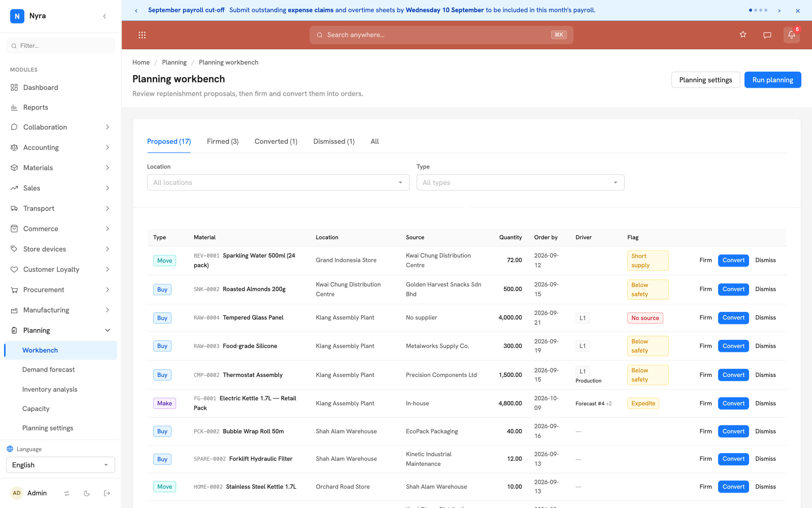Dismiss the Tempered Glass Panel proposal

point(765,318)
